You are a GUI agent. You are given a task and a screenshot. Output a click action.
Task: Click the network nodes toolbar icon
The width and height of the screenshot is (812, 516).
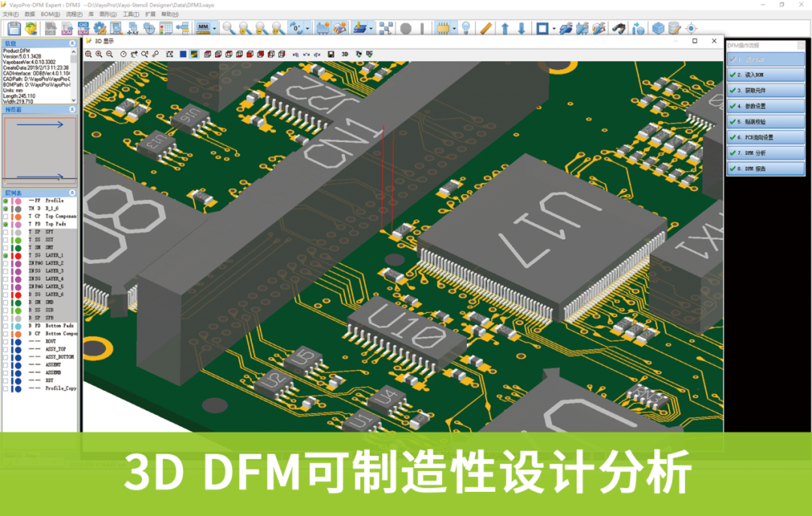pyautogui.click(x=386, y=29)
